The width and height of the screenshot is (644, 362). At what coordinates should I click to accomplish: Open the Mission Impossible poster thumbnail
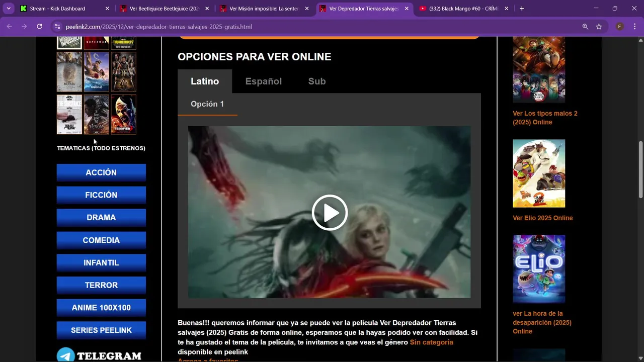pos(69,43)
